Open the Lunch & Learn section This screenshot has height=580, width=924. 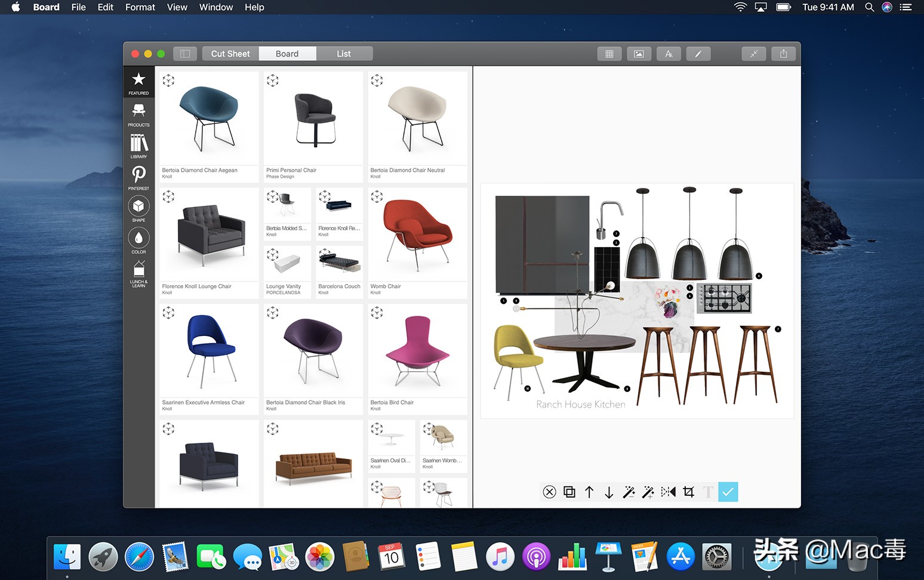click(138, 274)
